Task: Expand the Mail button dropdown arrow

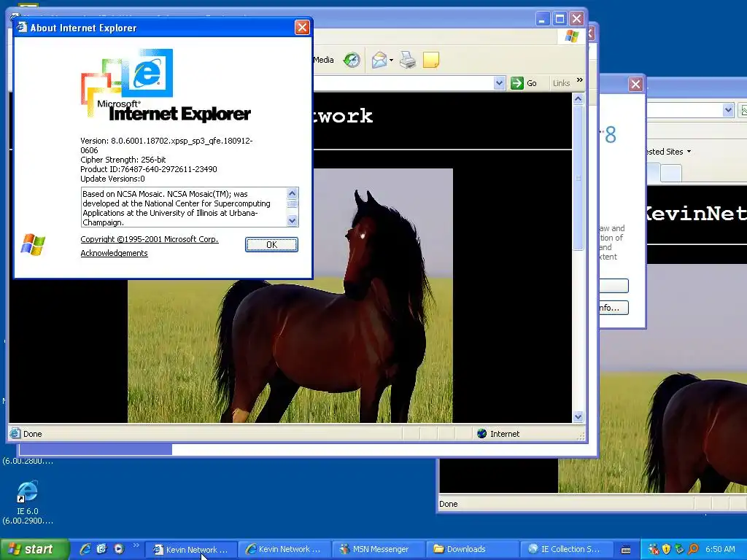Action: [391, 60]
